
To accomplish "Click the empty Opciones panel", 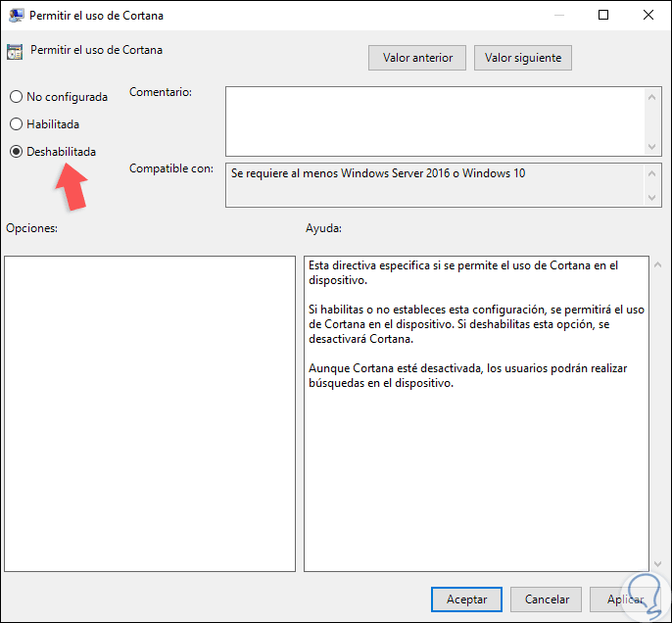I will tap(150, 413).
